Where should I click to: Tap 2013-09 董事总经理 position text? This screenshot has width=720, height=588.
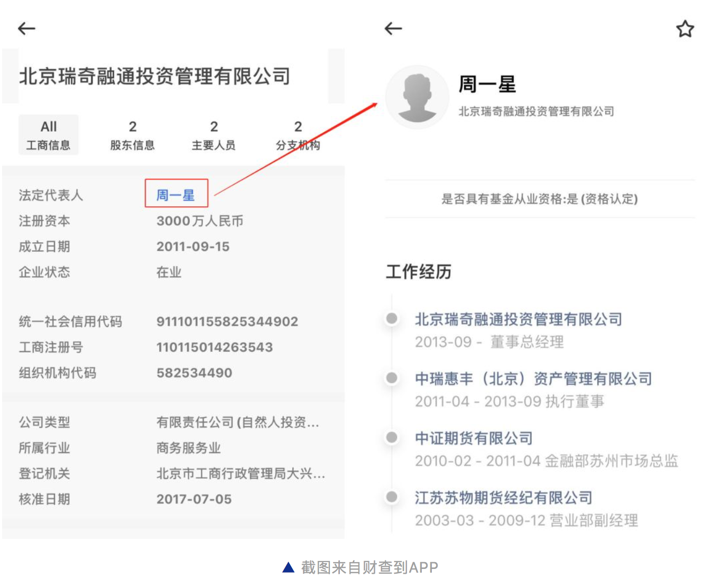pyautogui.click(x=490, y=342)
